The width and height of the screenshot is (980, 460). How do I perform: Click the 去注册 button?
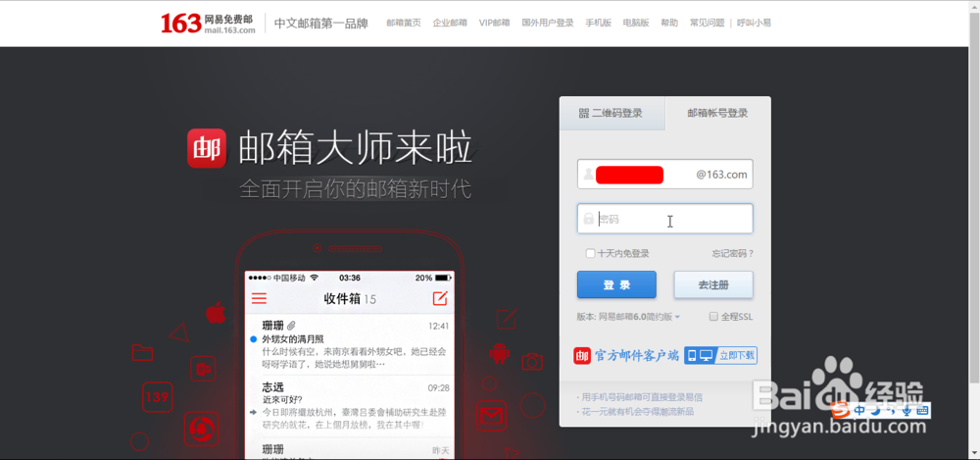(x=713, y=284)
